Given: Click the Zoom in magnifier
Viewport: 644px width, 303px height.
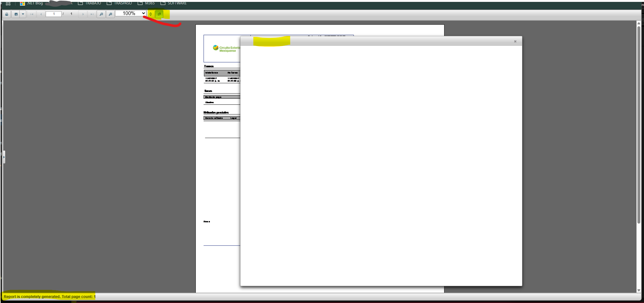Looking at the screenshot, I should pos(110,14).
